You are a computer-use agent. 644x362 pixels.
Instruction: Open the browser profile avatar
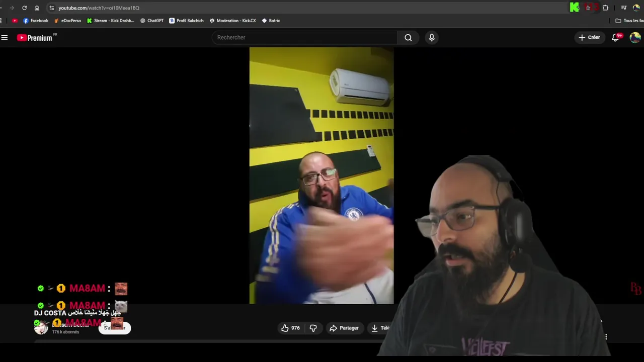636,8
